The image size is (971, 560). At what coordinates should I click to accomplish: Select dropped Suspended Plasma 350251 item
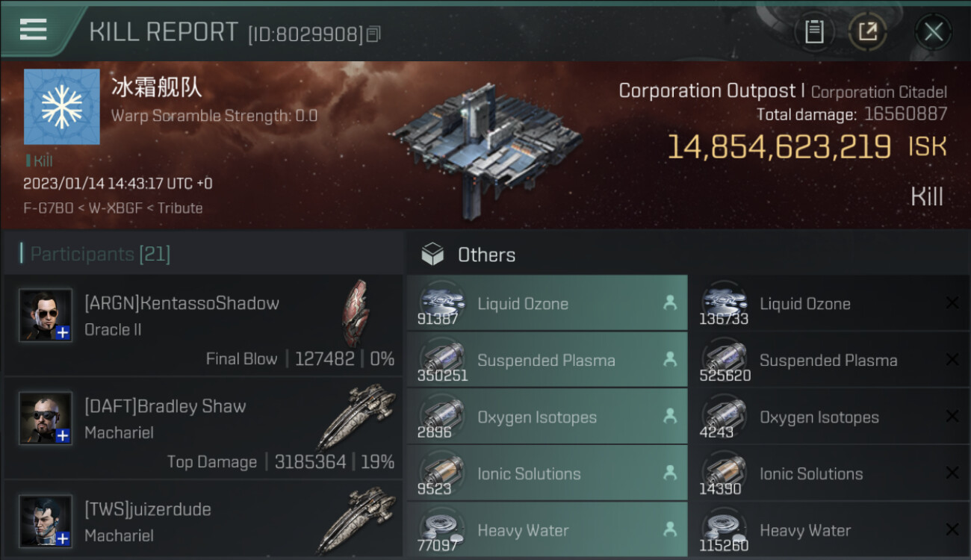[x=547, y=360]
